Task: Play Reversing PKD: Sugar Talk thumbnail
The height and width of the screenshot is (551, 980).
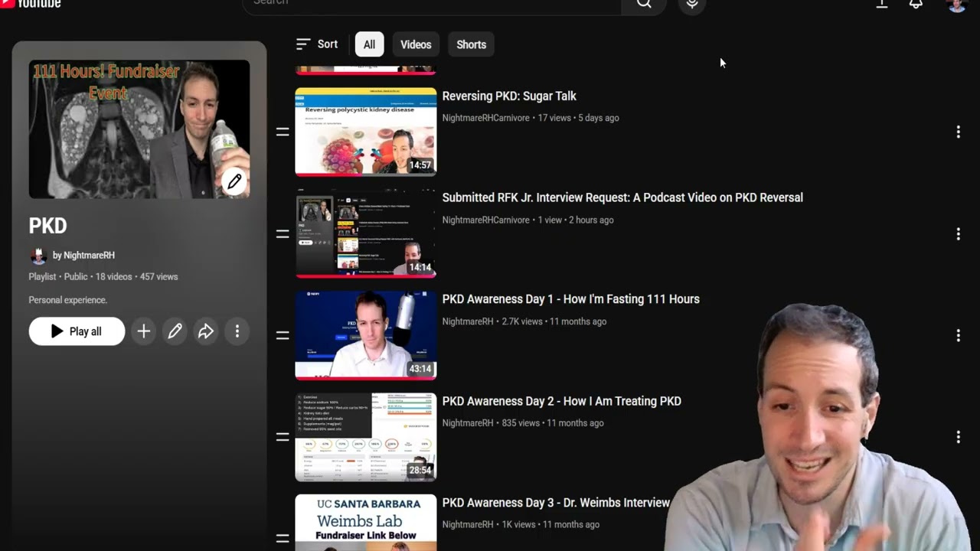Action: tap(366, 132)
